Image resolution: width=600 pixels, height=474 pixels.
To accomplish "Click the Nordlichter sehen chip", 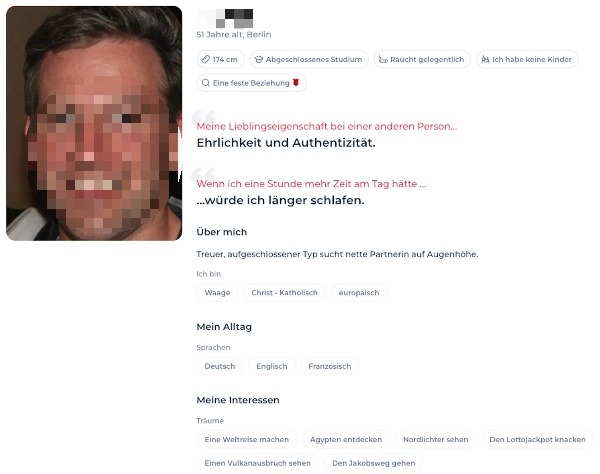I will (436, 440).
